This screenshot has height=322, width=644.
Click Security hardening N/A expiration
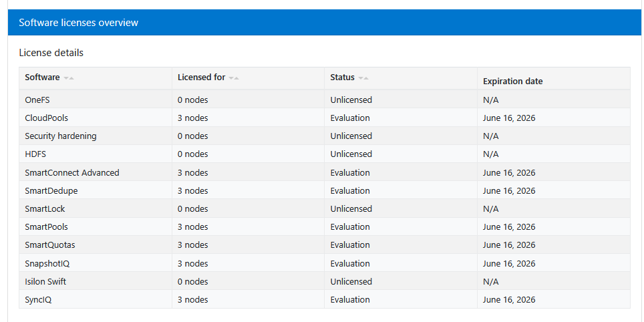pos(491,136)
